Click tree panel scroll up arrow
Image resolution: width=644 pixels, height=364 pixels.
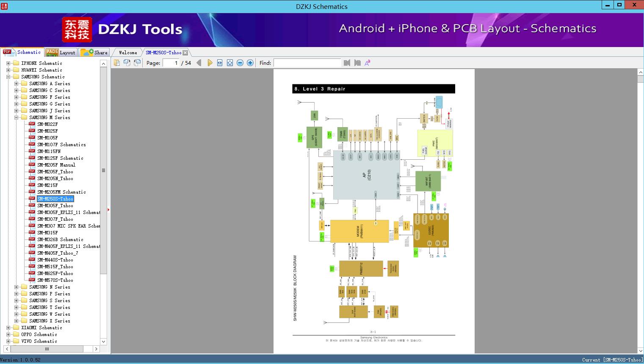pyautogui.click(x=103, y=63)
